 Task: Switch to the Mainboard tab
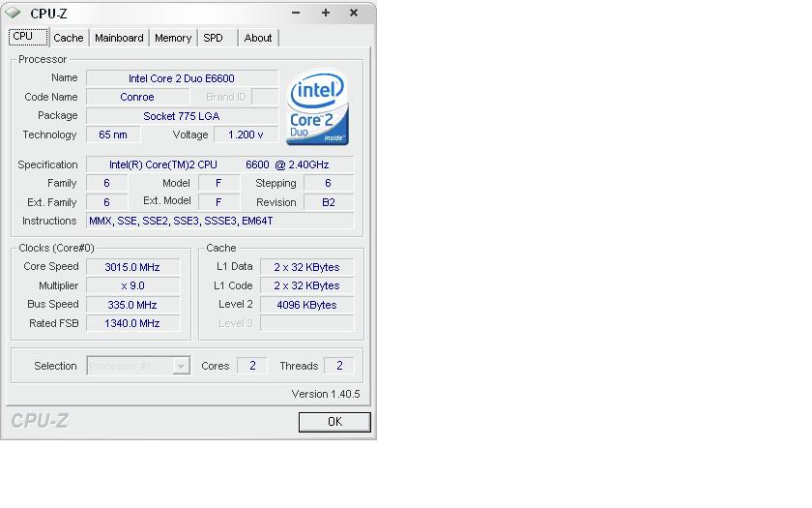[119, 38]
